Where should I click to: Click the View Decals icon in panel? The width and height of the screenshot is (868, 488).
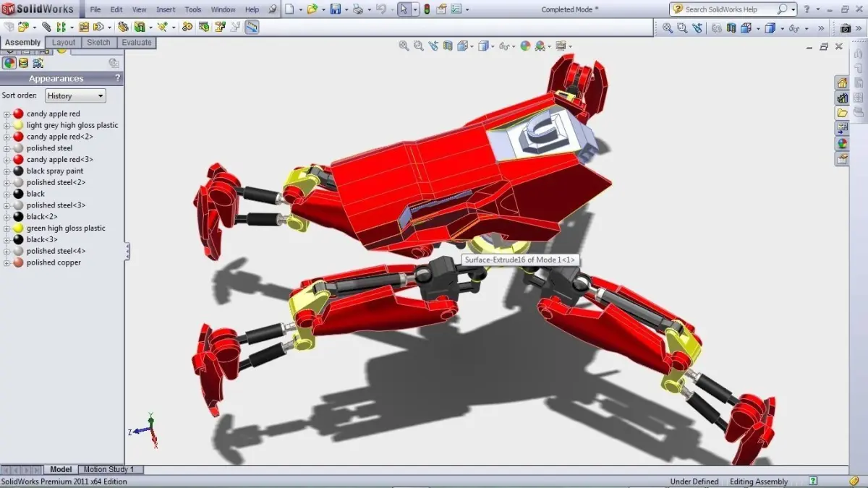click(x=23, y=63)
